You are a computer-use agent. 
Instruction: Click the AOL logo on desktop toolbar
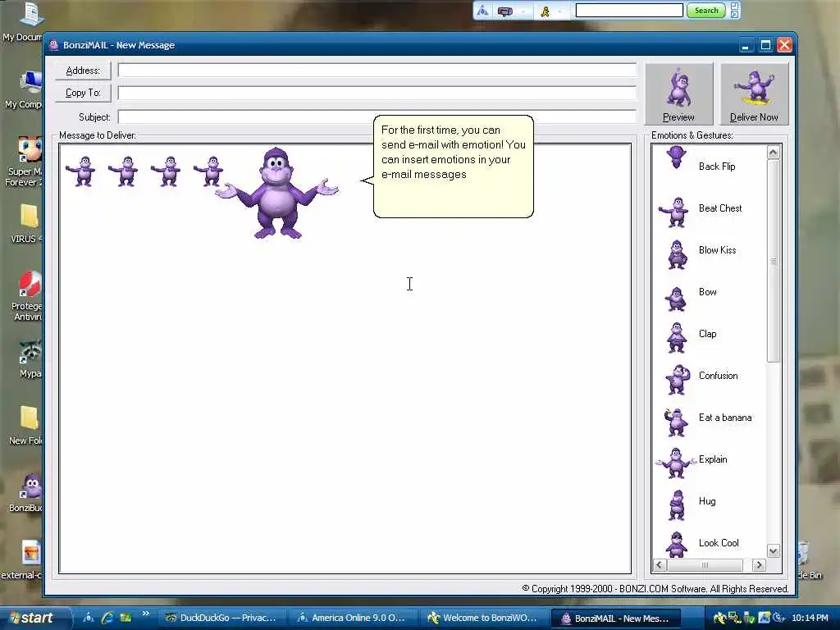tap(482, 11)
